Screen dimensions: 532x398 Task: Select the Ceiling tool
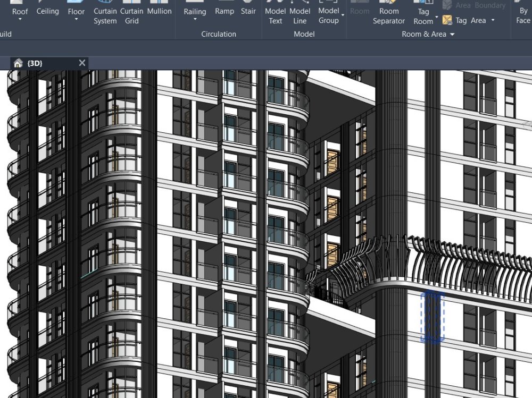click(47, 11)
